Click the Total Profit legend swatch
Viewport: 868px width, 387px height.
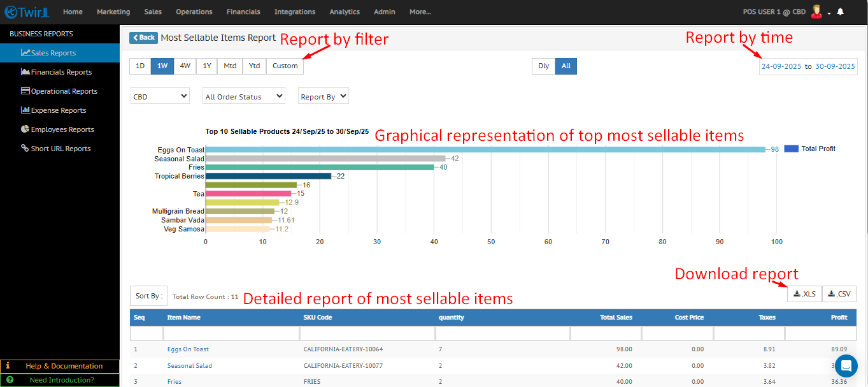click(x=791, y=149)
